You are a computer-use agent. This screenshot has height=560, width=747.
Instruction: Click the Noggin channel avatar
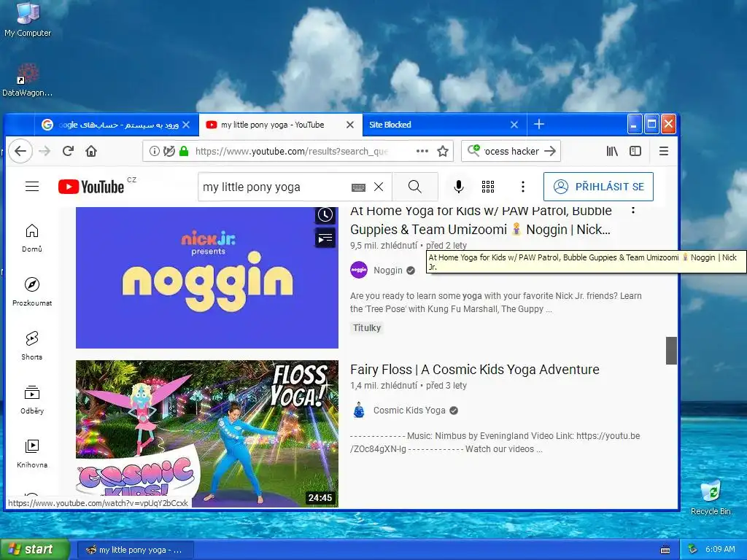click(359, 270)
